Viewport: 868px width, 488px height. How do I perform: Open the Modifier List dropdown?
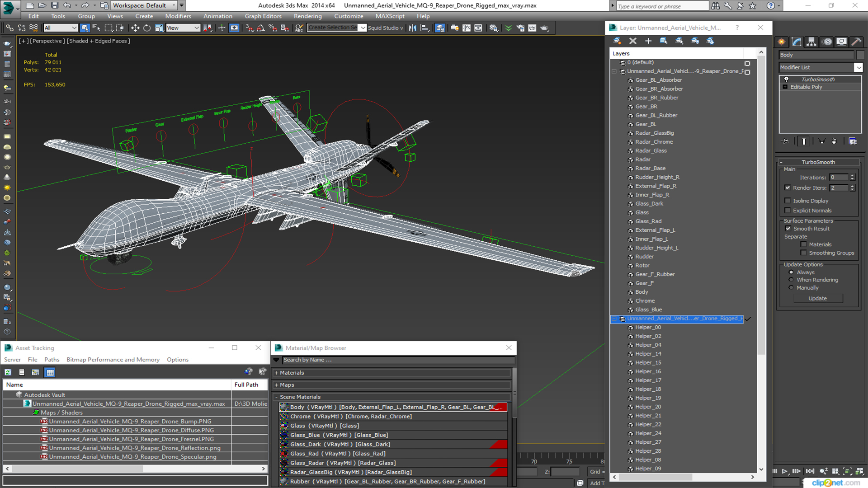[858, 67]
